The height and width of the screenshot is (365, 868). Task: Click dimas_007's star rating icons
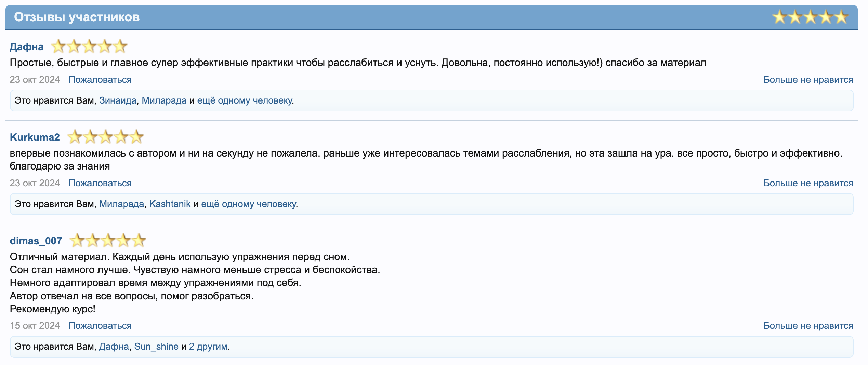(x=108, y=241)
